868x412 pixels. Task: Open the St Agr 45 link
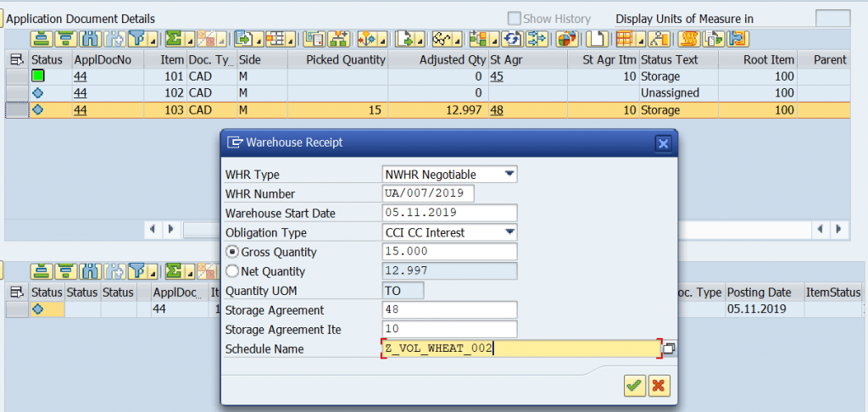(x=497, y=76)
